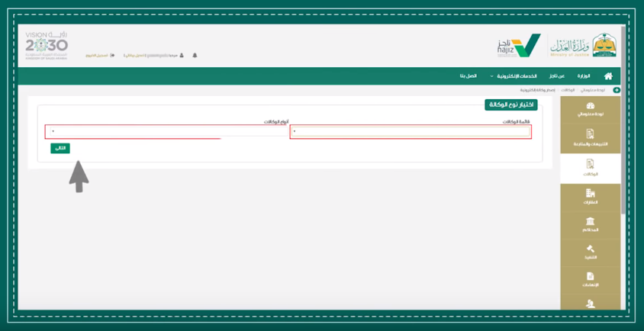
Task: Open the العقارات (real estate) sidebar icon
Action: 590,197
